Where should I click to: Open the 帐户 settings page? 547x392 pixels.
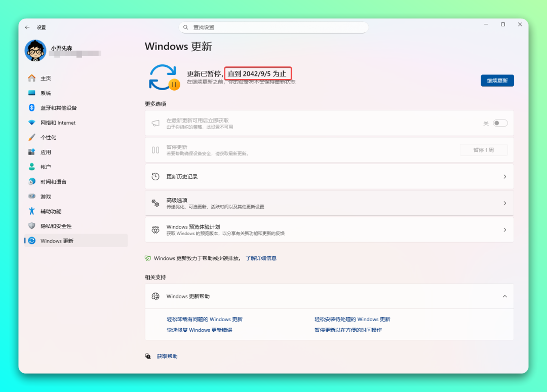(x=46, y=167)
